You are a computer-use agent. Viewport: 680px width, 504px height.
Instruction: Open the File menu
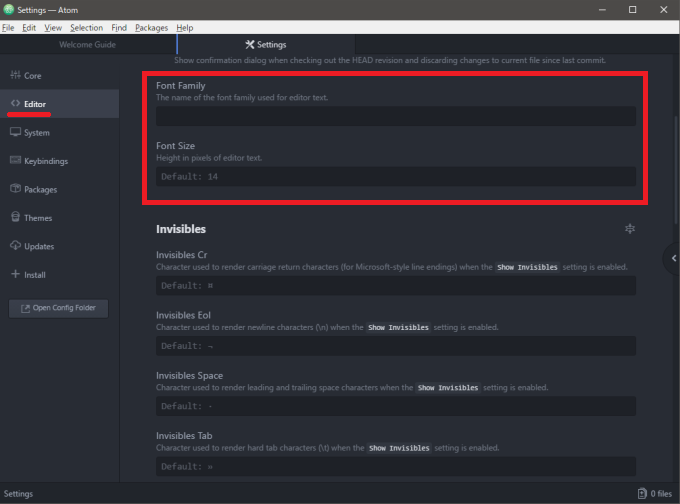[8, 28]
